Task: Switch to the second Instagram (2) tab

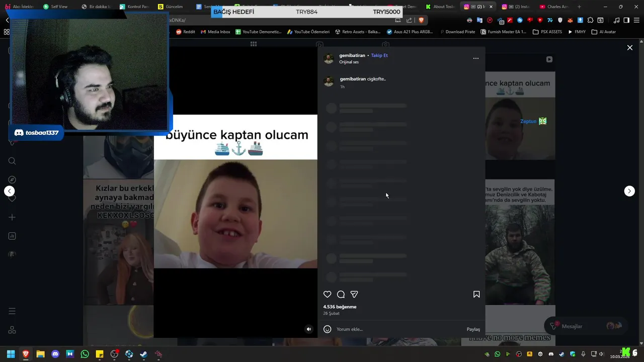Action: (x=516, y=7)
